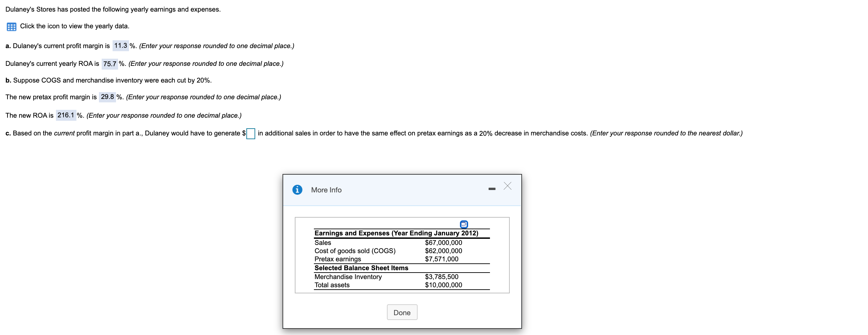Click the additional sales answer box
The width and height of the screenshot is (868, 335).
click(x=251, y=133)
